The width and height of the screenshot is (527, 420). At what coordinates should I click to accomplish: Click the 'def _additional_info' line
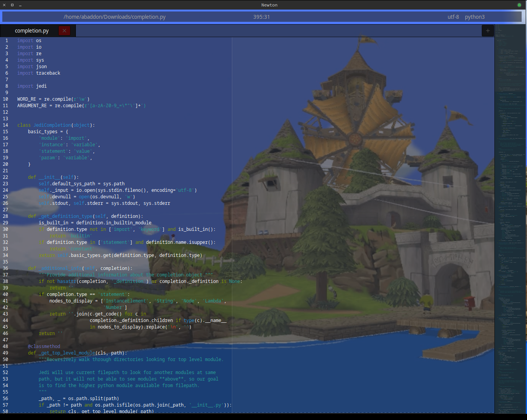(80, 268)
